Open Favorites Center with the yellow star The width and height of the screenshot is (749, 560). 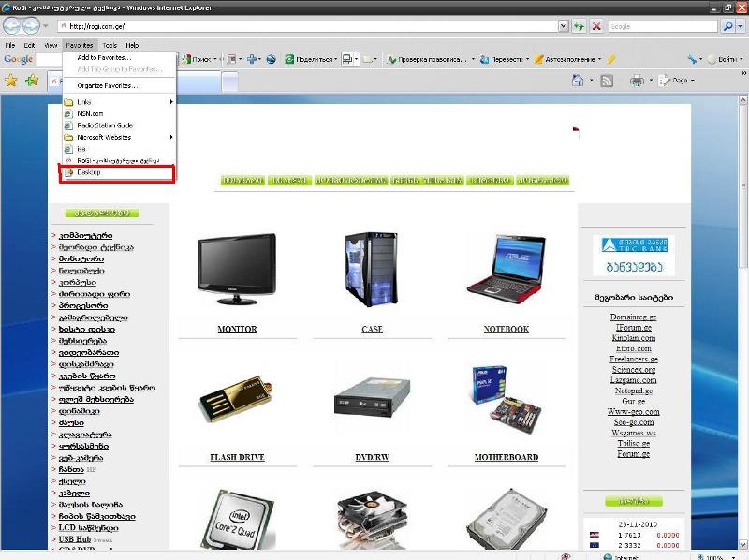[x=11, y=81]
